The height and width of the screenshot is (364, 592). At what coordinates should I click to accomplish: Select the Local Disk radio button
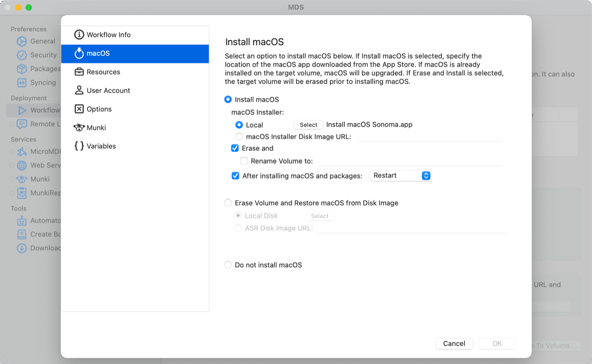(x=238, y=216)
